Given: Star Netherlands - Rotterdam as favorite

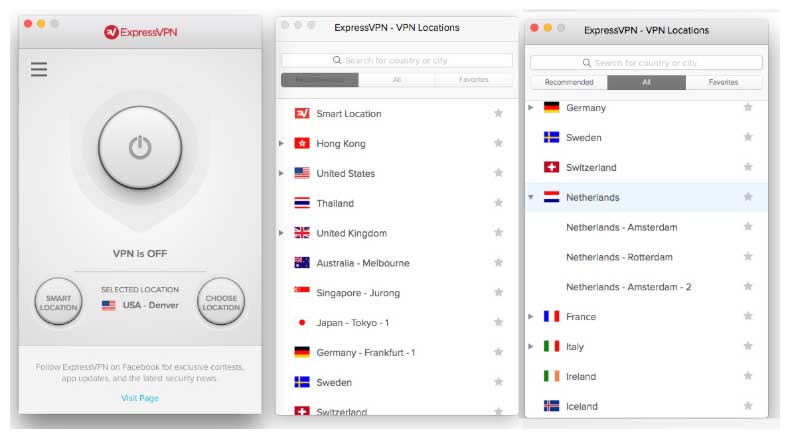Looking at the screenshot, I should click(748, 256).
